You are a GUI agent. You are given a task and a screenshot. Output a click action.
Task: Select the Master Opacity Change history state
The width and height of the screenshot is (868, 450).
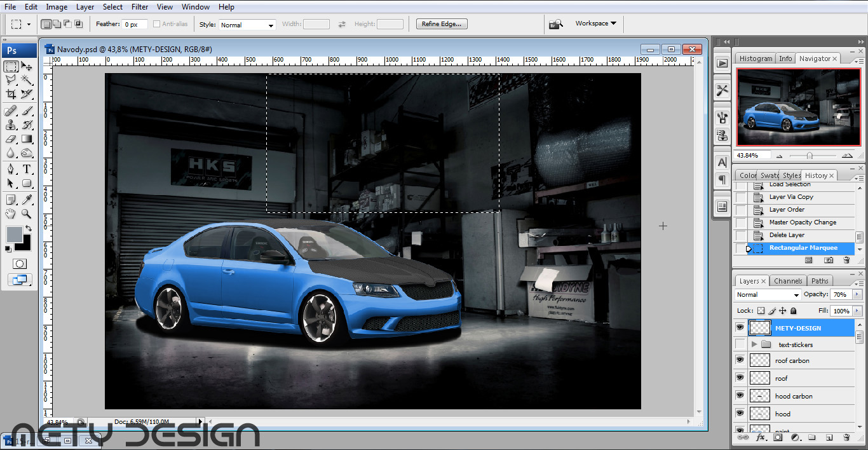point(803,222)
